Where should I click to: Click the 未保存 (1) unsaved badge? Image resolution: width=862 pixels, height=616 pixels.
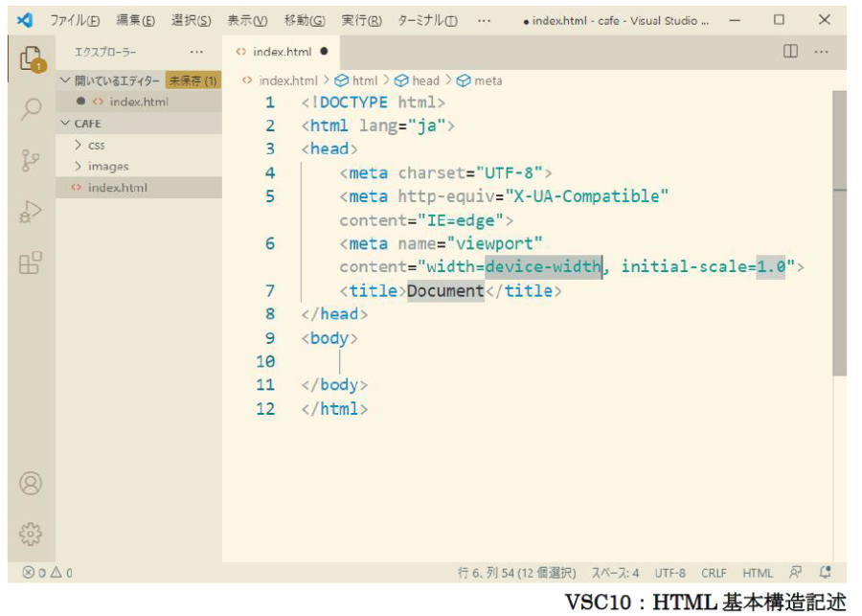(x=193, y=80)
